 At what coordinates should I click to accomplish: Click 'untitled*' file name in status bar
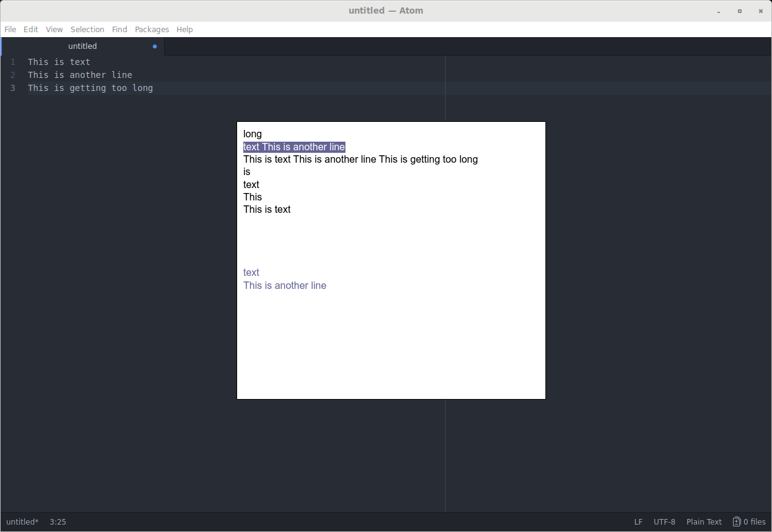(22, 522)
